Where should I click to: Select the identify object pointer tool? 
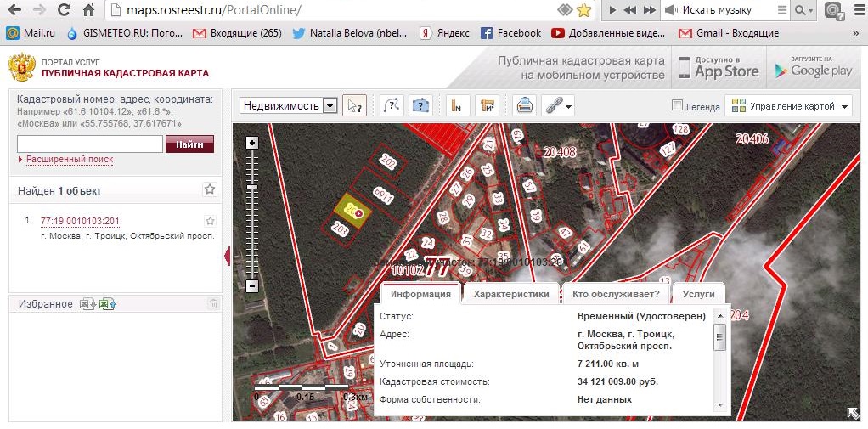(x=355, y=105)
